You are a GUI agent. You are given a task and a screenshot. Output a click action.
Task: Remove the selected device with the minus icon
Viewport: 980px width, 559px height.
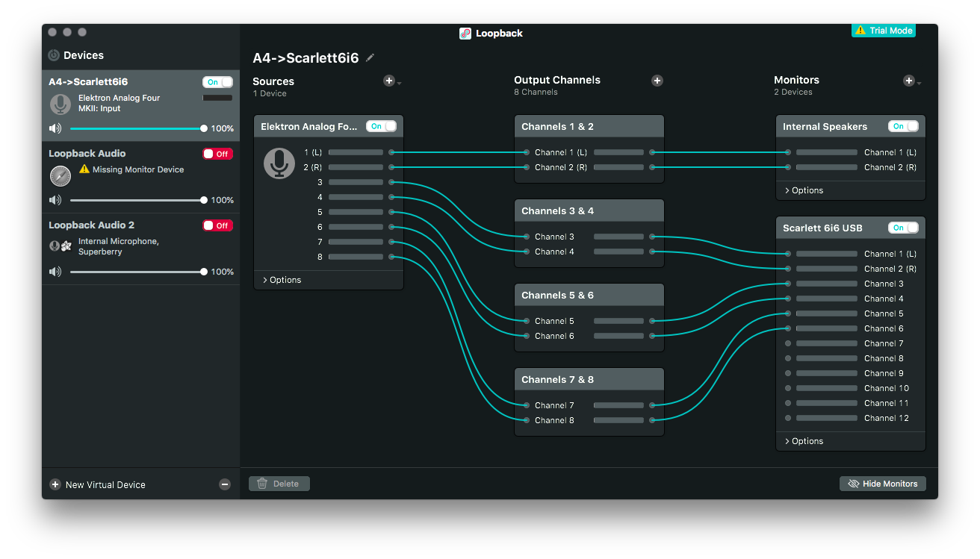coord(225,484)
